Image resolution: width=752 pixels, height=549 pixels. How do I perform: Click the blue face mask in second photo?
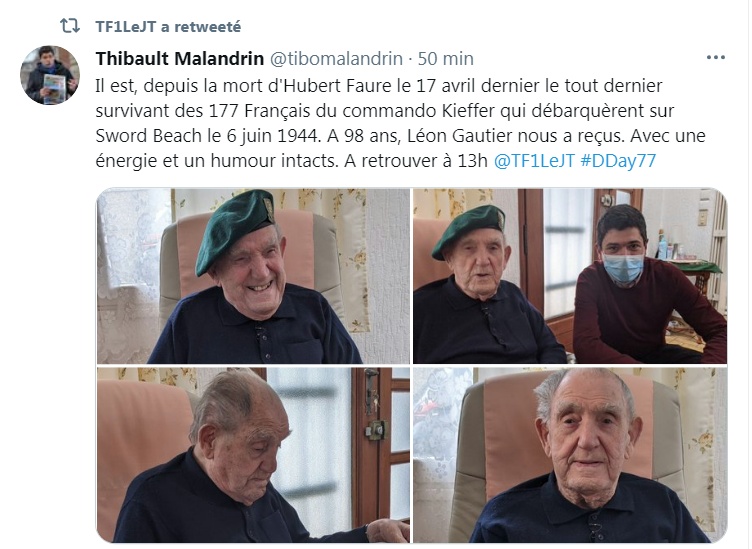(x=623, y=268)
